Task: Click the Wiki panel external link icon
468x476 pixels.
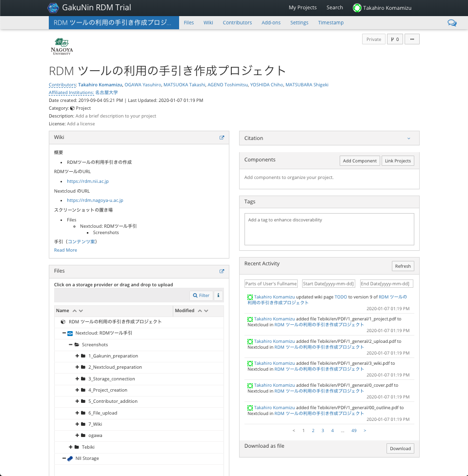Action: tap(222, 138)
